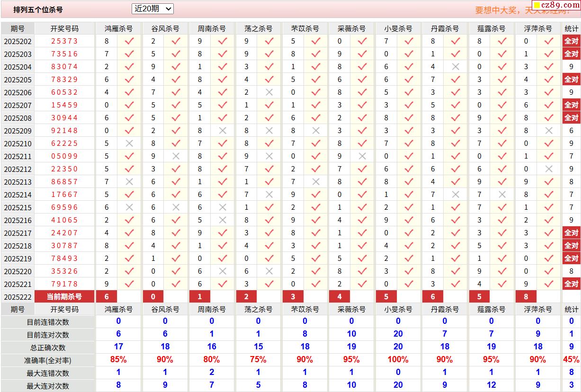
Task: Open the 近20期 period dropdown
Action: [152, 9]
